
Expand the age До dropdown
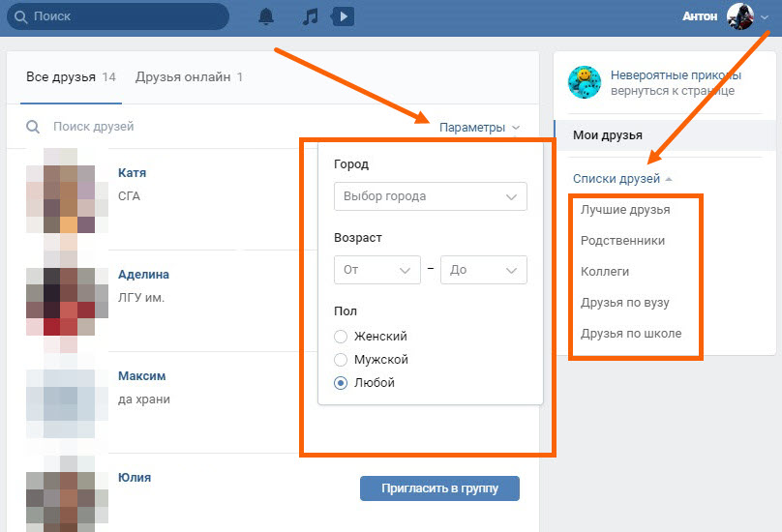point(483,270)
